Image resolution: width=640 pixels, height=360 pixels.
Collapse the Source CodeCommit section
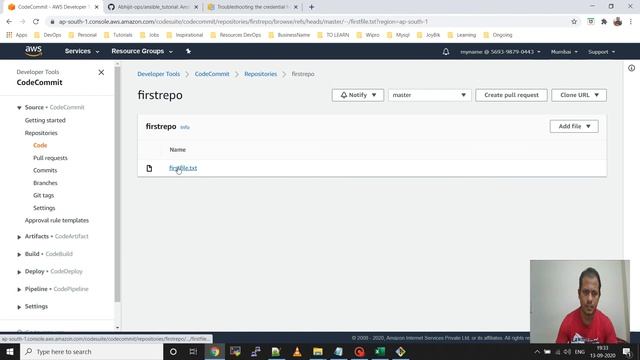pyautogui.click(x=19, y=108)
